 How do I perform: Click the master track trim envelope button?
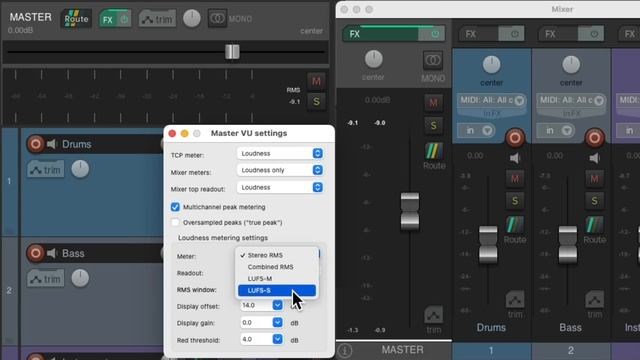pos(158,19)
